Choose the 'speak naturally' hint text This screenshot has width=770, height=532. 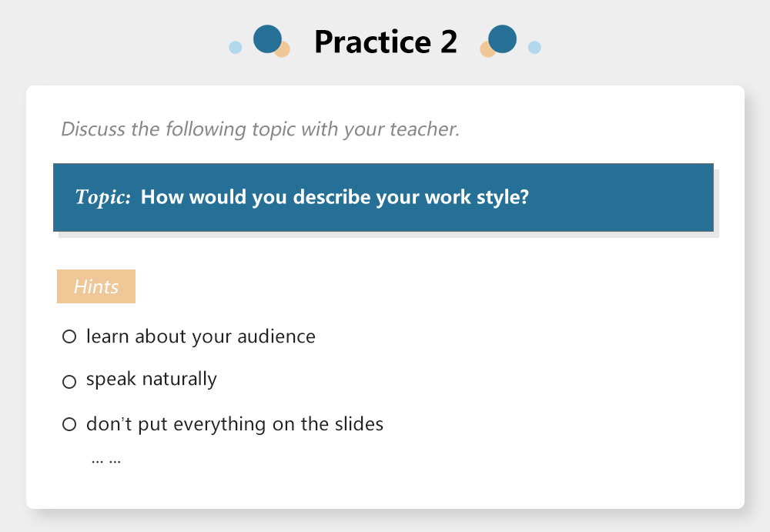point(151,379)
